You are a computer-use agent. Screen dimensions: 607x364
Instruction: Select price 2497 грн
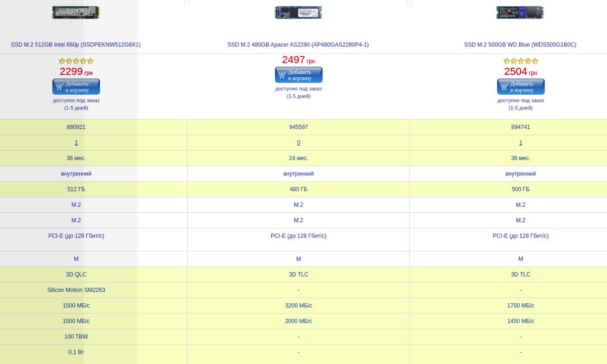coord(298,60)
